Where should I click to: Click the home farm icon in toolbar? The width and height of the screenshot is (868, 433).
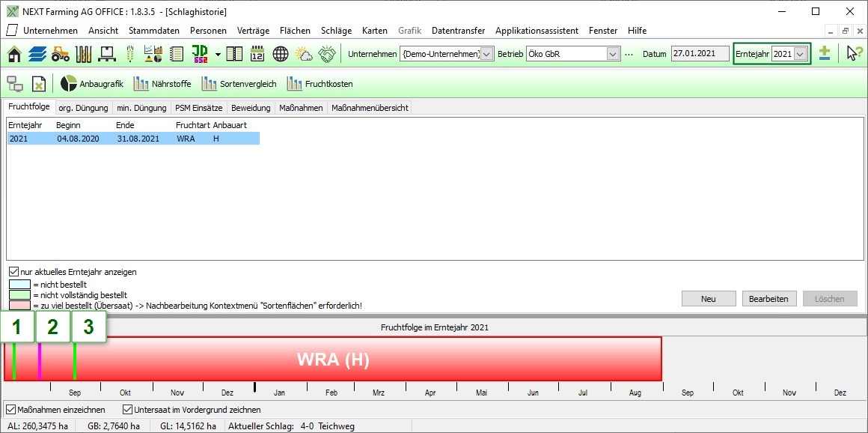tap(15, 54)
